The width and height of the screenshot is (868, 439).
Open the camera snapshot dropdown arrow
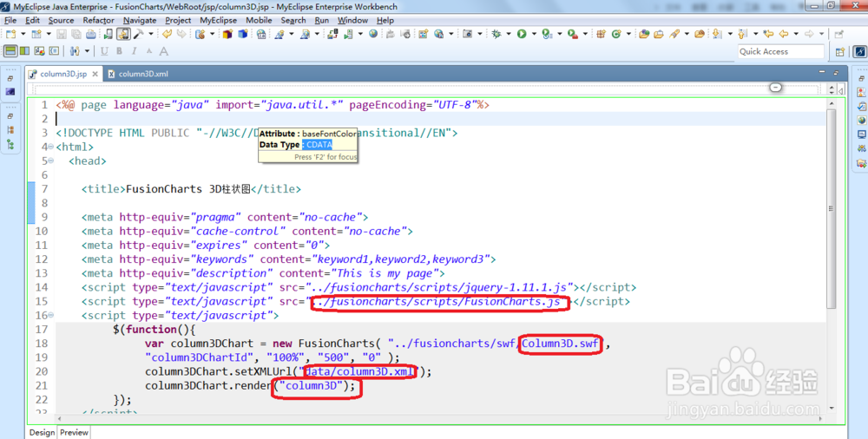480,34
